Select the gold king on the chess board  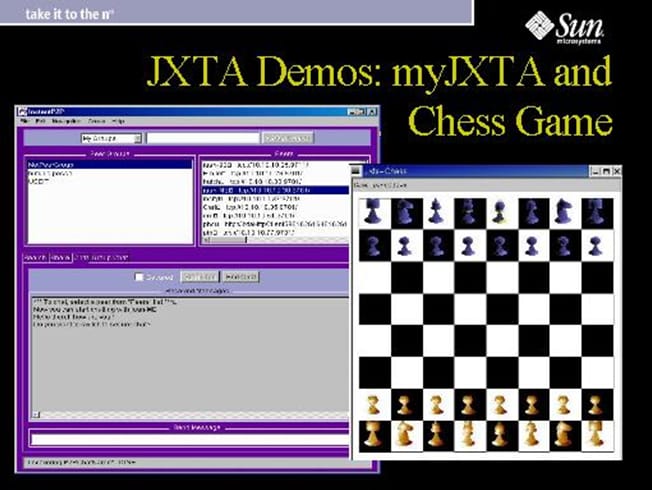tap(499, 435)
